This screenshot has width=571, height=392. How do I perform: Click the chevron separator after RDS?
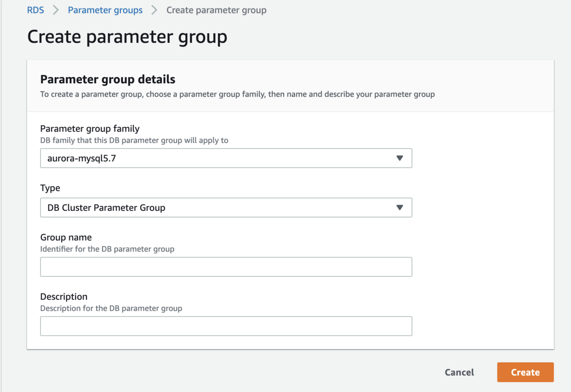(x=56, y=10)
